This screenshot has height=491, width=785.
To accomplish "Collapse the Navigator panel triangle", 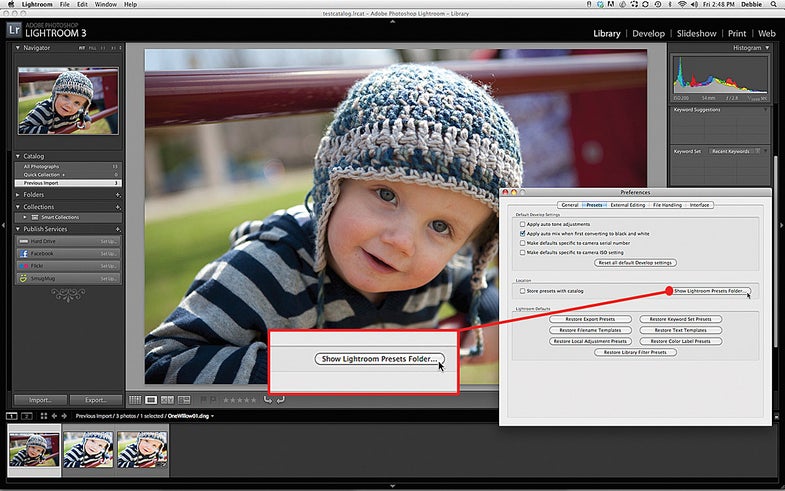I will point(18,48).
